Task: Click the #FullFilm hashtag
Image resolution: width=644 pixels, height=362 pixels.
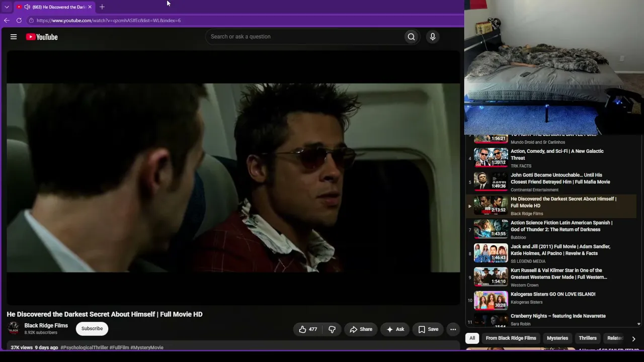Action: tap(119, 347)
